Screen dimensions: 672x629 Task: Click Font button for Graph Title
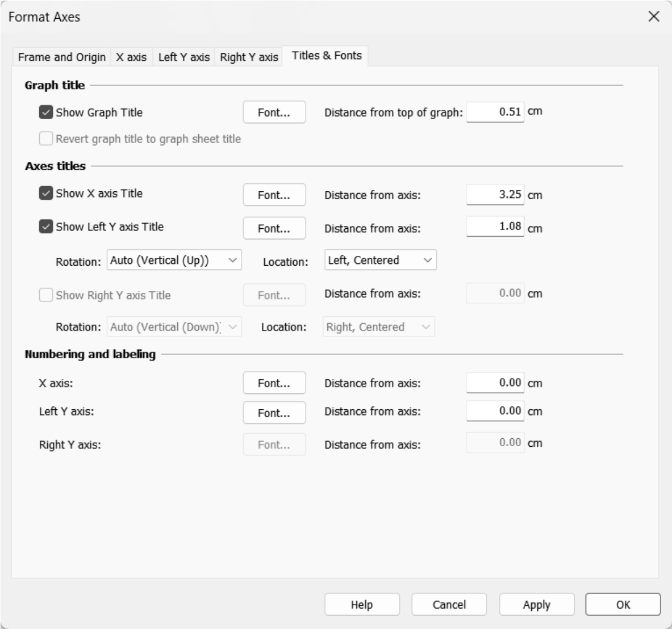[x=274, y=112]
